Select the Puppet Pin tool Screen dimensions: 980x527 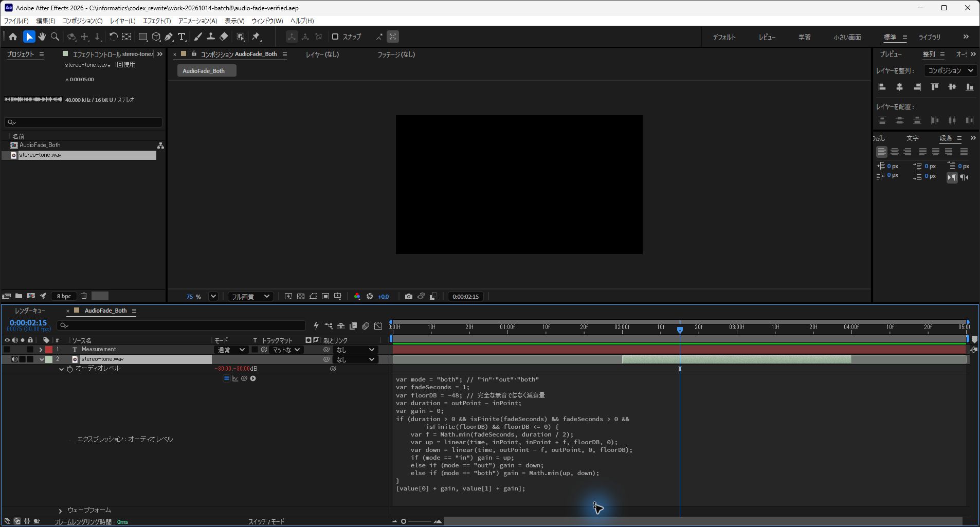pos(256,37)
